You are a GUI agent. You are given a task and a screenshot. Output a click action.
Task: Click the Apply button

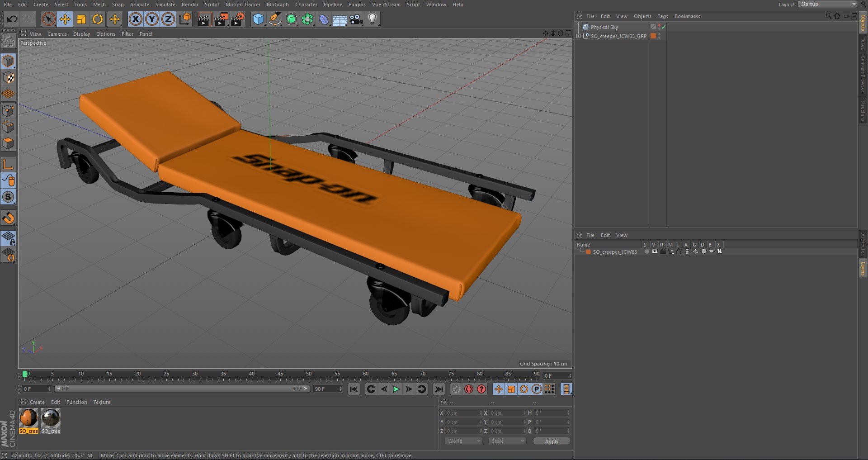pyautogui.click(x=552, y=441)
